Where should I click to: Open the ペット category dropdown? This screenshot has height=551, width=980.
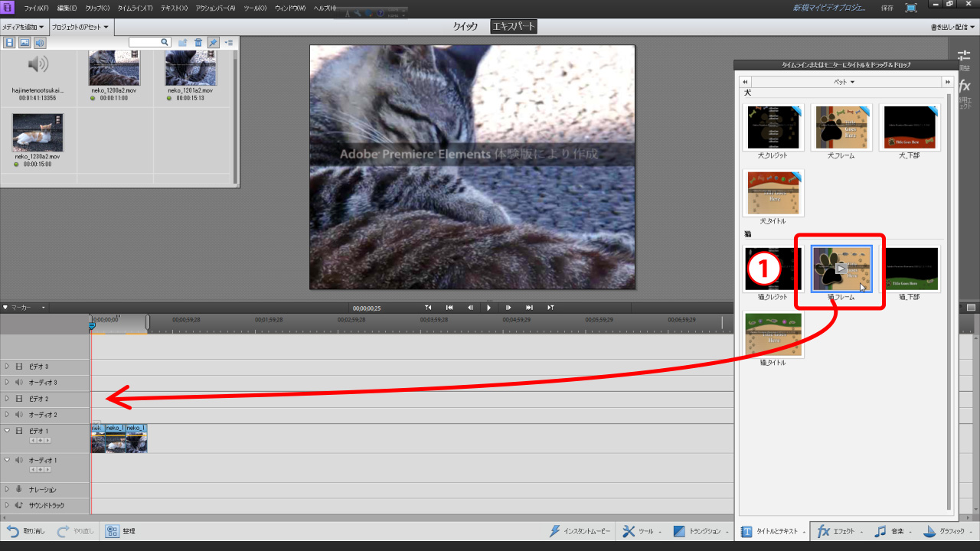844,81
